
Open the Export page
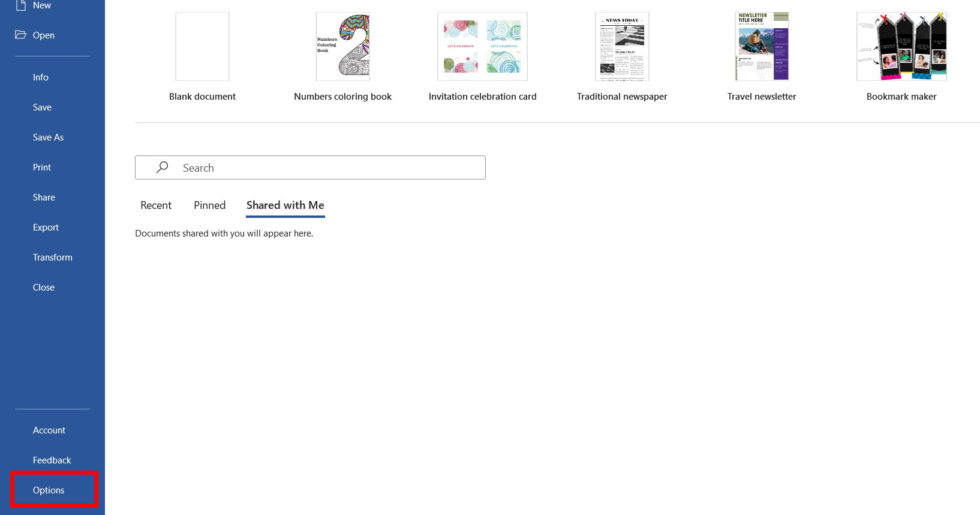[46, 227]
